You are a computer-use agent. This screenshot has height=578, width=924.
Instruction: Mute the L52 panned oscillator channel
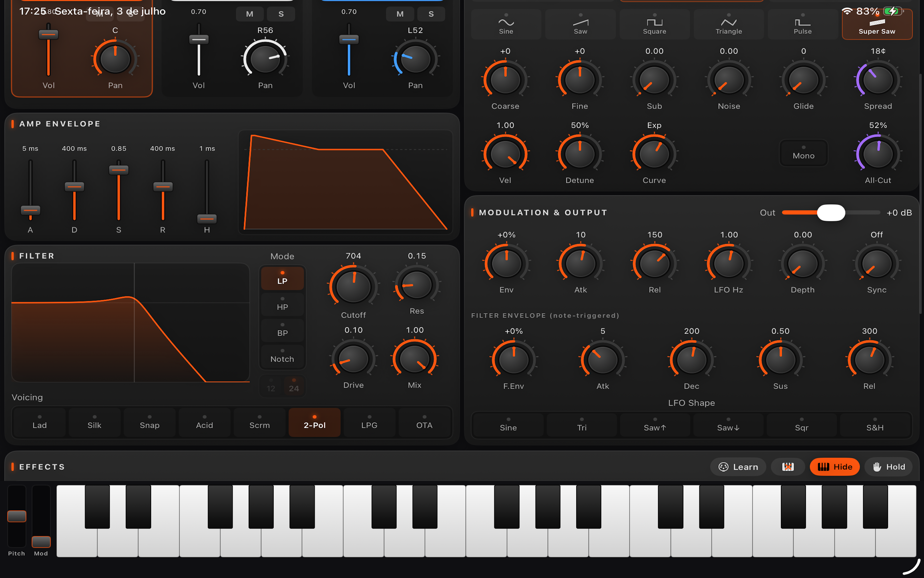400,14
